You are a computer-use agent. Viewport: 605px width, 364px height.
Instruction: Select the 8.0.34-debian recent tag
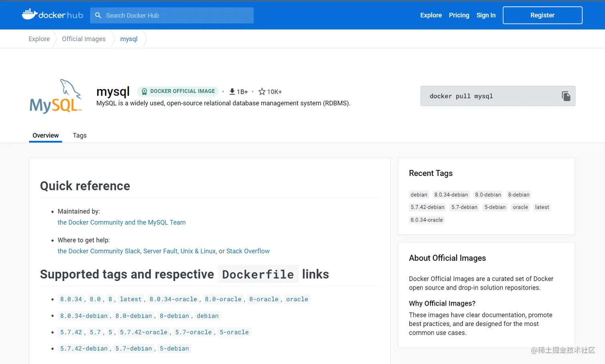(x=451, y=195)
